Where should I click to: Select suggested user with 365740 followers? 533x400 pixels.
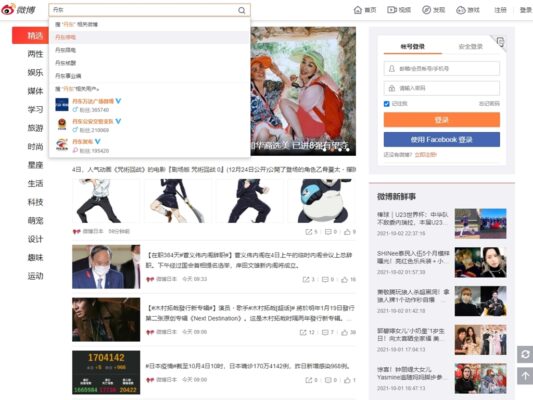tap(150, 105)
